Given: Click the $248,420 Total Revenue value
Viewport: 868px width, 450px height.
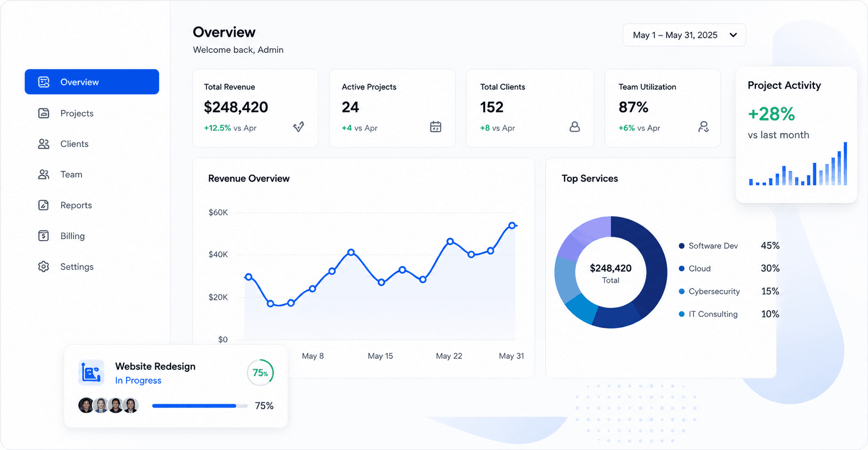Looking at the screenshot, I should [236, 107].
